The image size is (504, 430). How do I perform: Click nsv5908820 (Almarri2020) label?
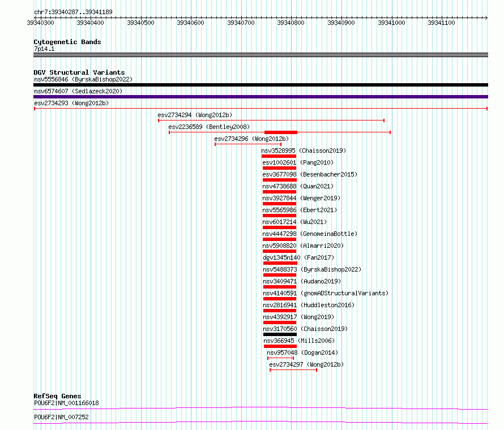coord(303,246)
